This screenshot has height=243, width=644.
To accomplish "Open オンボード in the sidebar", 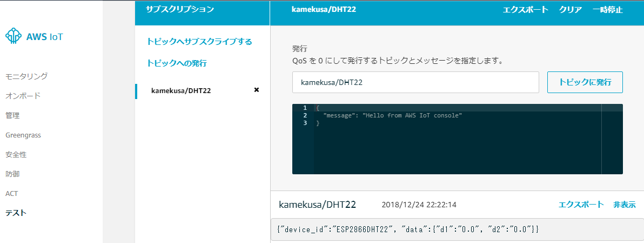I will [x=23, y=96].
